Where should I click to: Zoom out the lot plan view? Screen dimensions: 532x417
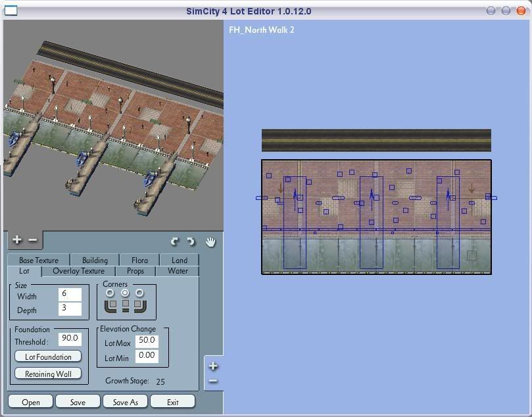click(213, 381)
